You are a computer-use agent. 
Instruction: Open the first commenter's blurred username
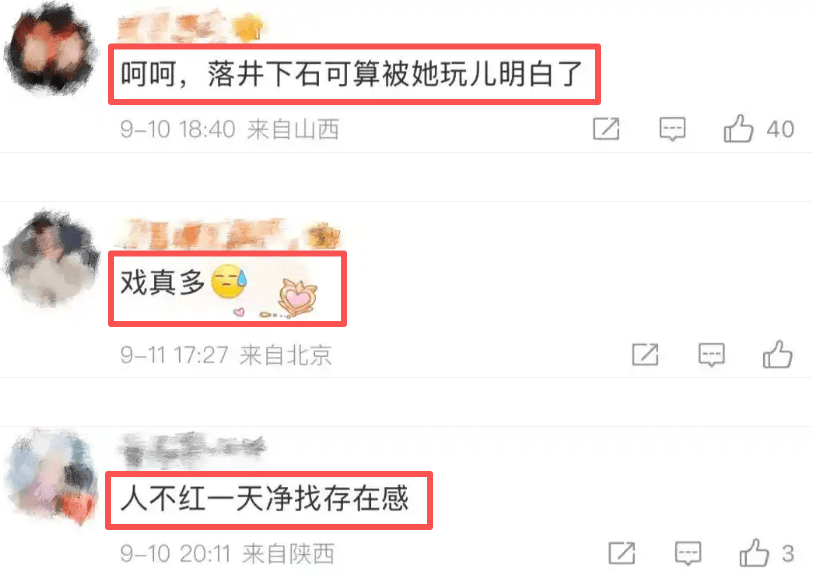[x=190, y=27]
